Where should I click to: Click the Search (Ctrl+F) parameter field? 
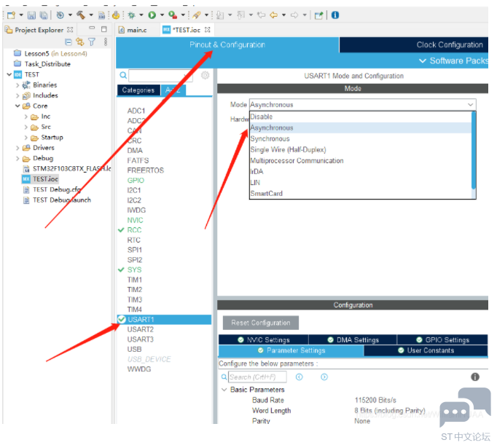(257, 377)
